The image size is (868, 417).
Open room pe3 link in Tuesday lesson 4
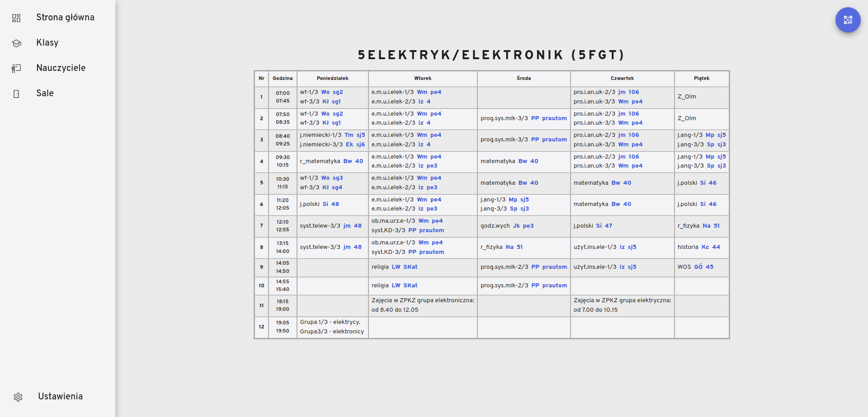tap(432, 166)
